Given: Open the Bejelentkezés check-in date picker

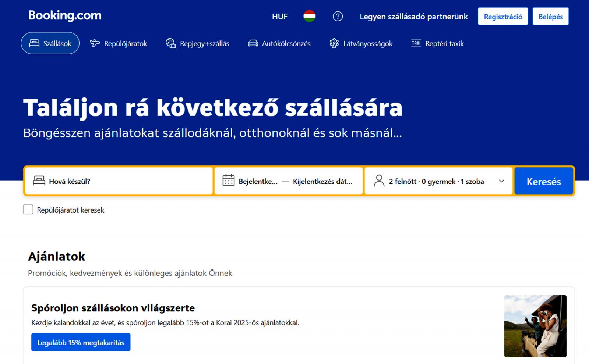Looking at the screenshot, I should [258, 181].
